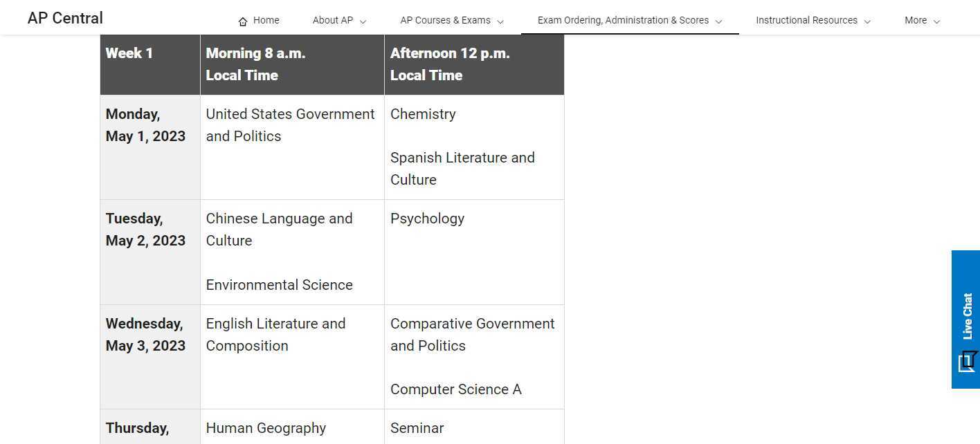
Task: Select Exam Ordering, Administration & Scores label
Action: click(x=623, y=20)
